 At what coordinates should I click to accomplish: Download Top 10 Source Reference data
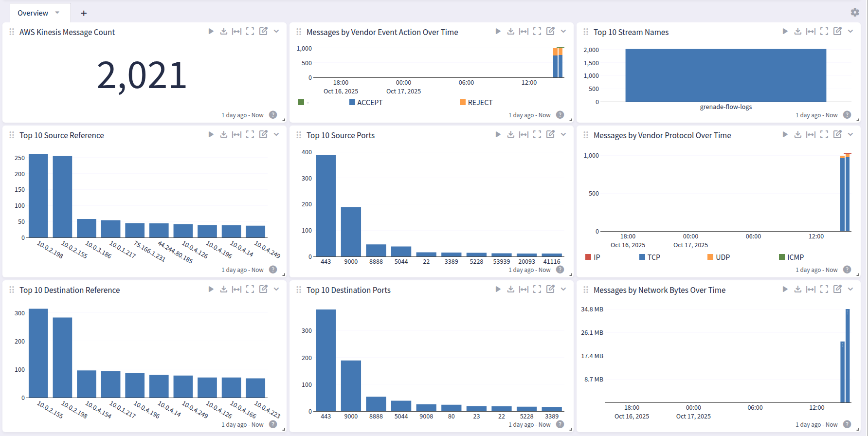223,134
